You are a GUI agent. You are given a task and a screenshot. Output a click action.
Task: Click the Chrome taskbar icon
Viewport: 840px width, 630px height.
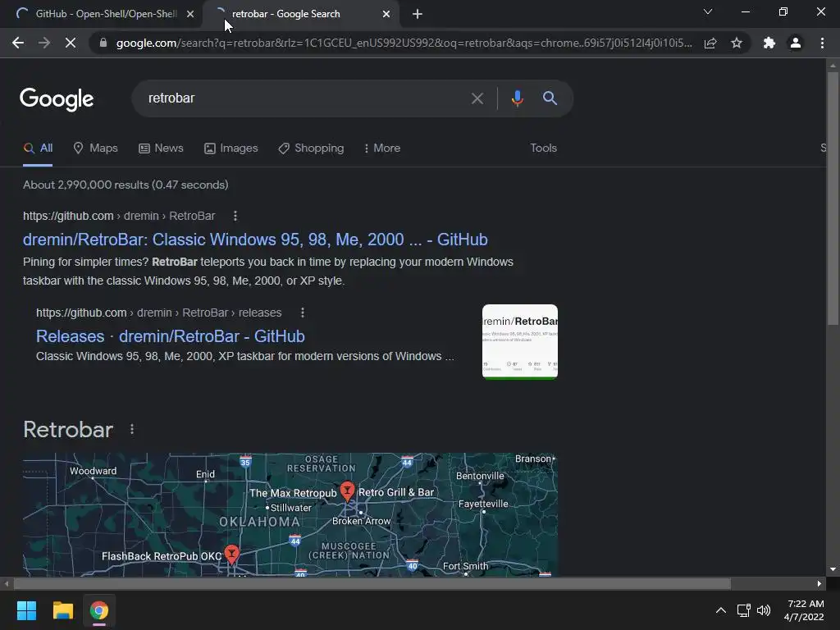pyautogui.click(x=99, y=610)
